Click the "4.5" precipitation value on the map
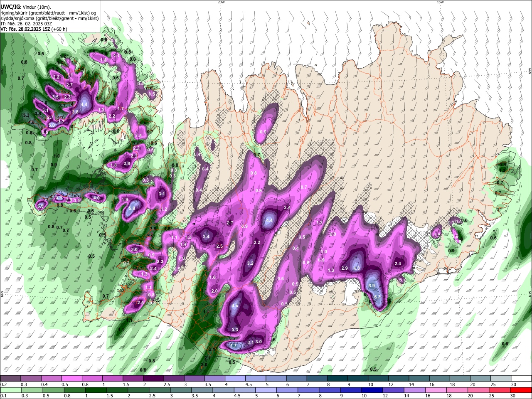The image size is (532, 399). (235, 305)
